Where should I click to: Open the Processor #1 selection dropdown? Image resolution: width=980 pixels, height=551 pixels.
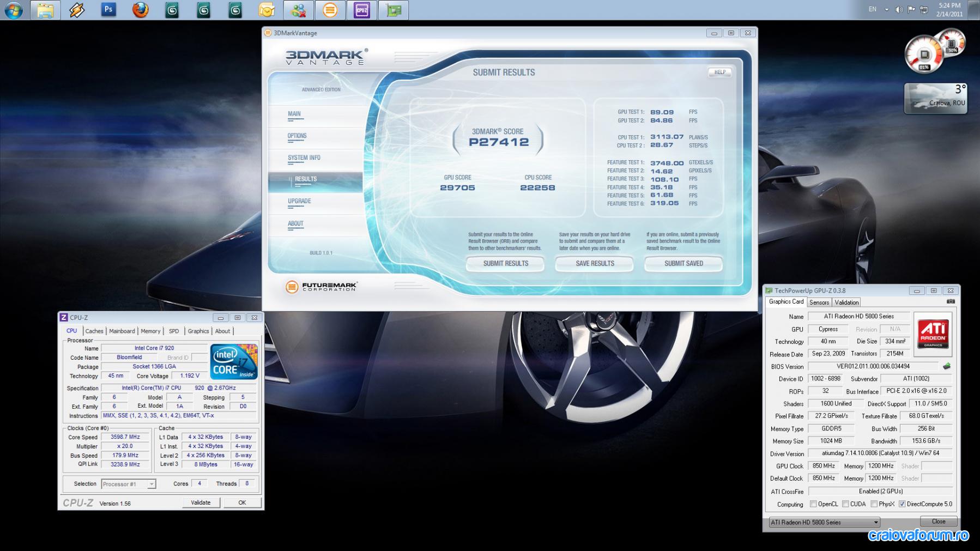pos(129,484)
